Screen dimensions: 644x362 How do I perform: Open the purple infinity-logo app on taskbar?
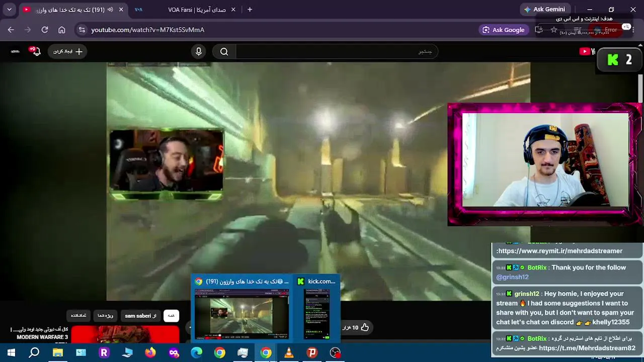click(174, 353)
